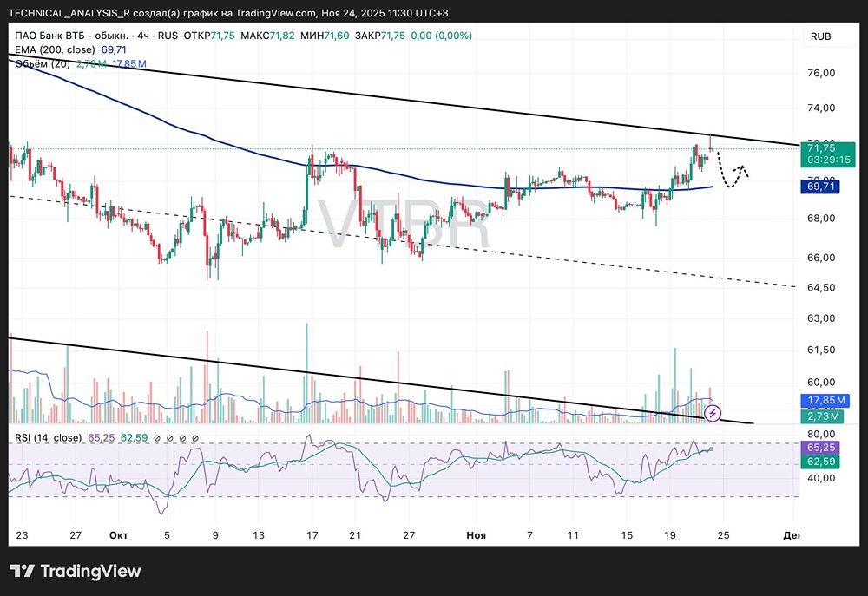Click the TradingView logo at bottom left
Viewport: 868px width, 596px height.
tap(76, 571)
